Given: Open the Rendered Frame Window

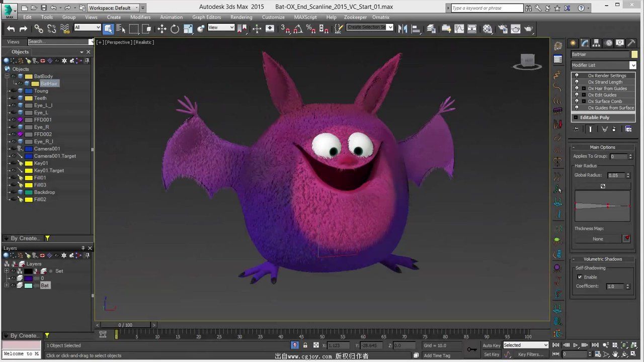Looking at the screenshot, I should click(516, 29).
